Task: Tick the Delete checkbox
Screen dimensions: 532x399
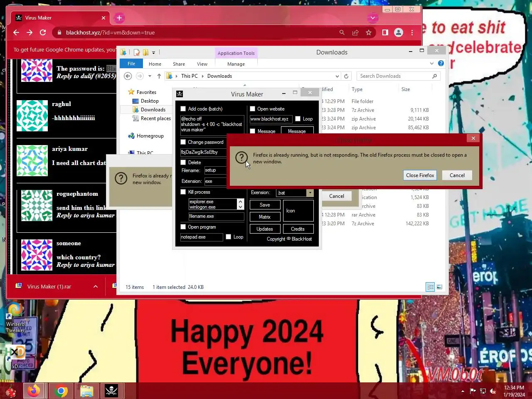Action: click(183, 163)
